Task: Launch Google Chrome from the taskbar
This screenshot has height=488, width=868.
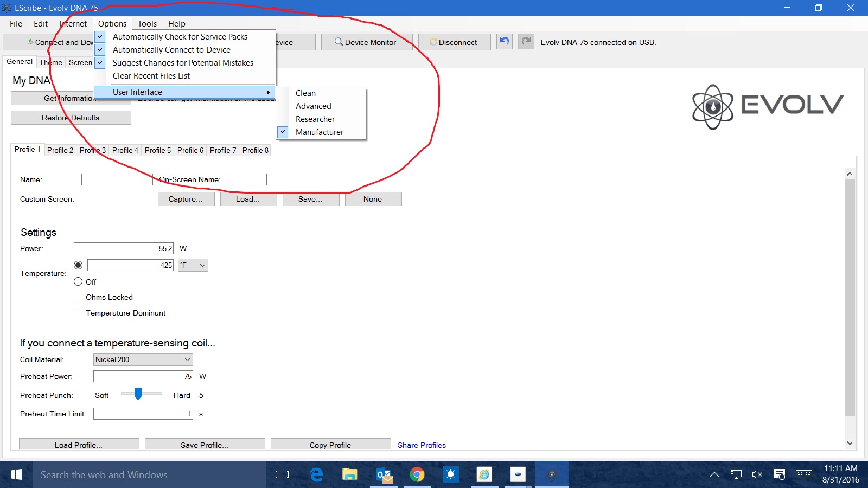Action: click(x=417, y=475)
